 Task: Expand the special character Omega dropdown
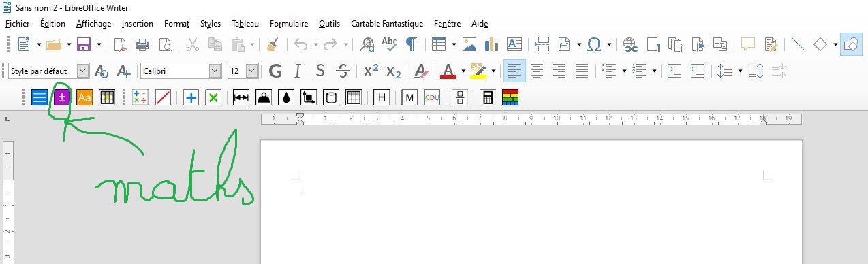pos(609,44)
